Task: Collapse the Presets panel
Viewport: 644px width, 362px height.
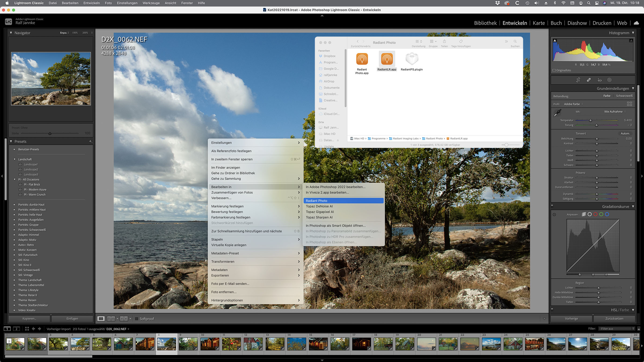Action: coord(11,141)
